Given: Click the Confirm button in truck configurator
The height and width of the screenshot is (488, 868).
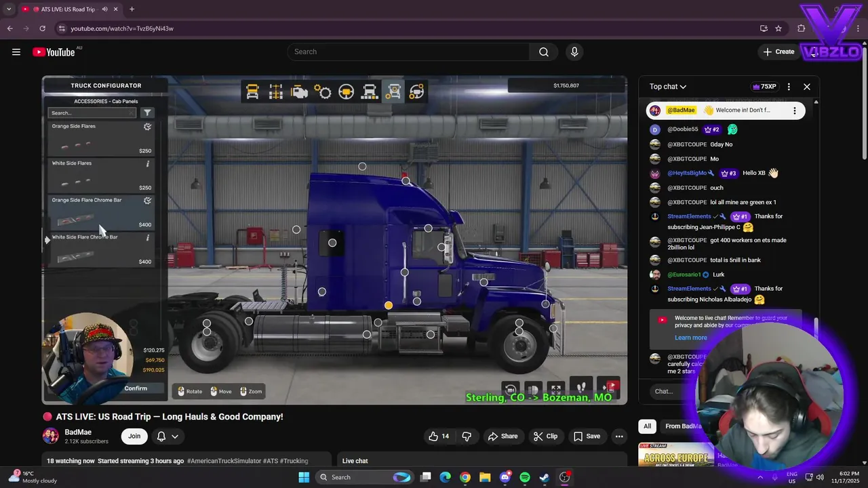Looking at the screenshot, I should 136,388.
